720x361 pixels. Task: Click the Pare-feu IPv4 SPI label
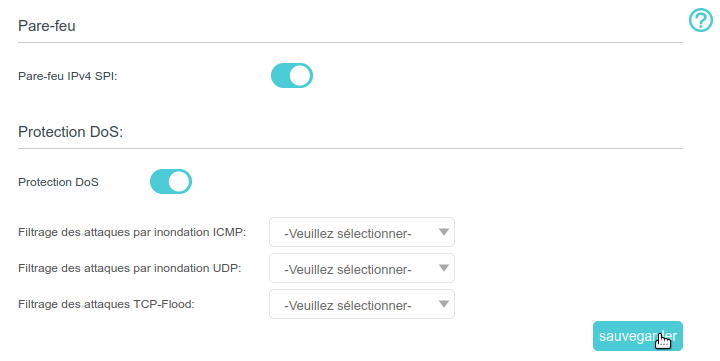pos(68,76)
